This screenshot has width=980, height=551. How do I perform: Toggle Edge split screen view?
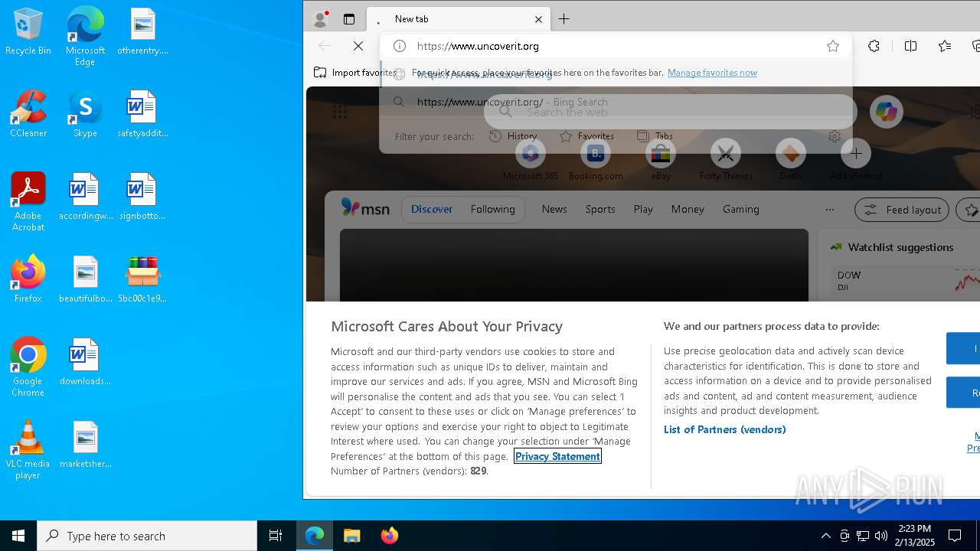pos(910,46)
